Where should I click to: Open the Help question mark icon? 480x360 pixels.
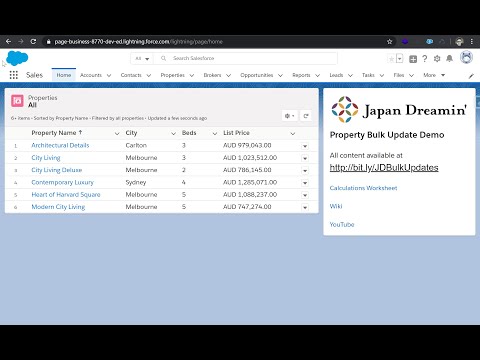point(425,59)
